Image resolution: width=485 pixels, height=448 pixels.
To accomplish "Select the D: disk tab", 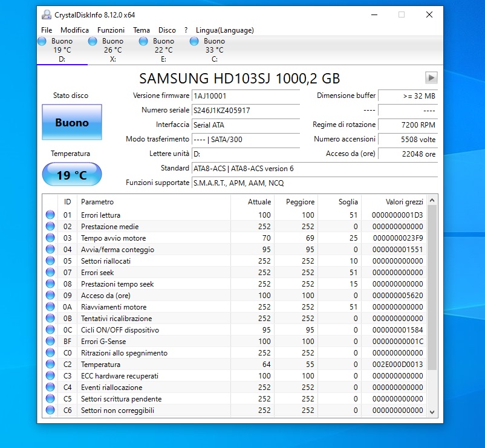I will point(62,50).
